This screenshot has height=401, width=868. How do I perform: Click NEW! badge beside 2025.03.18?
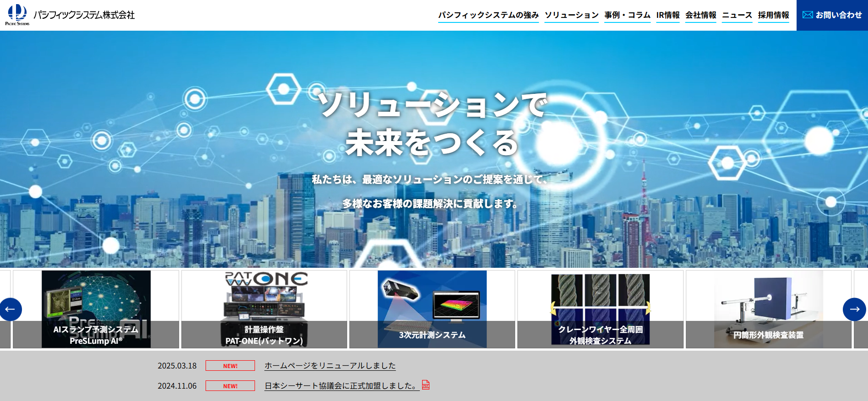click(230, 366)
